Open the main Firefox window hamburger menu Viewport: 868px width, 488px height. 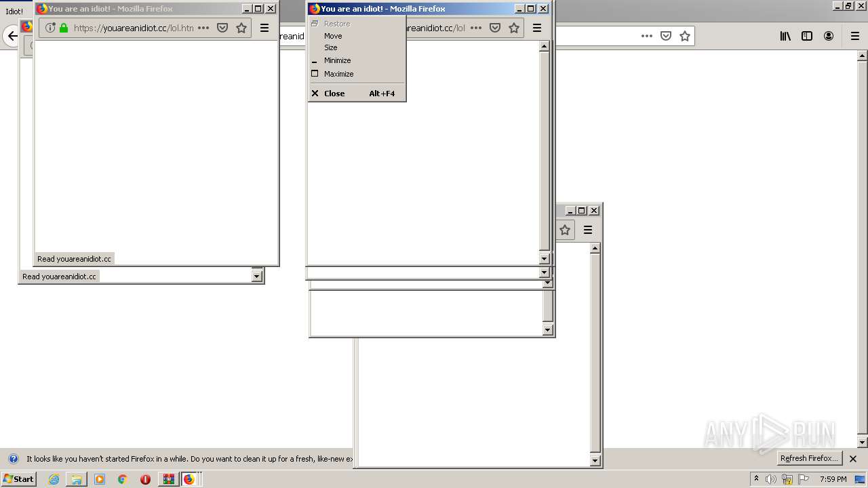point(855,36)
